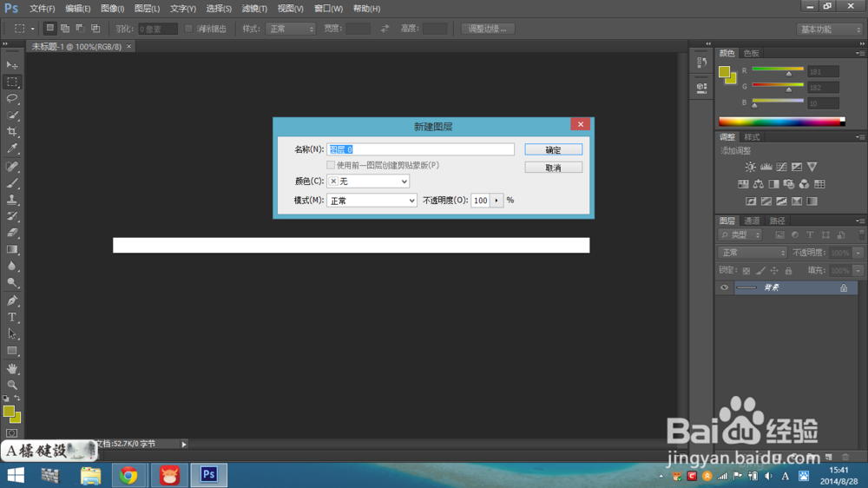Add a Levels adjustment

766,167
